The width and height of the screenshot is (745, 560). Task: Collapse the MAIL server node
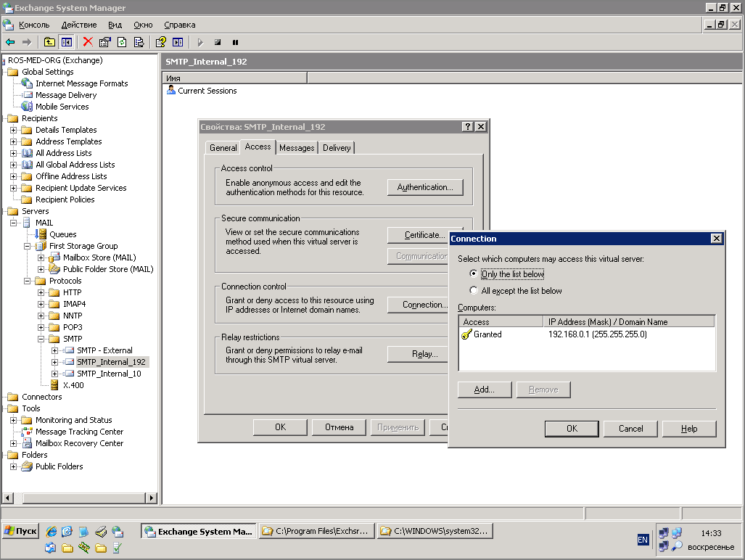[x=13, y=223]
